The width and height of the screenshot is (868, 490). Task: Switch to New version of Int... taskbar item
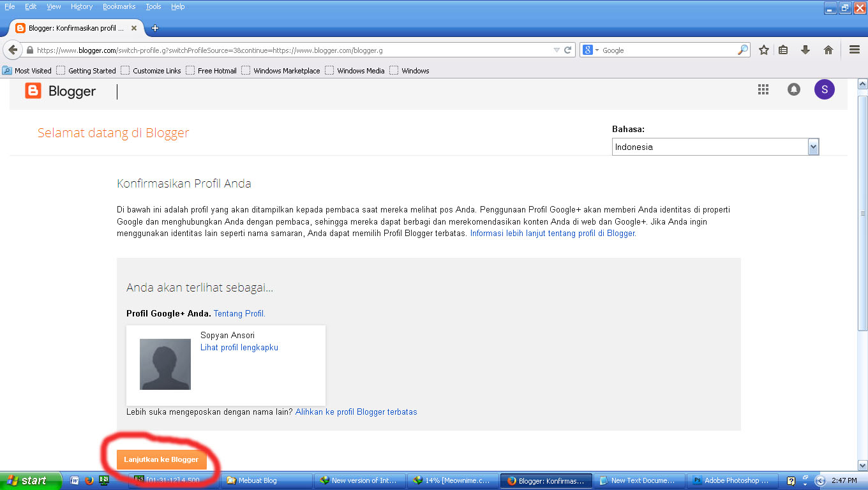361,480
